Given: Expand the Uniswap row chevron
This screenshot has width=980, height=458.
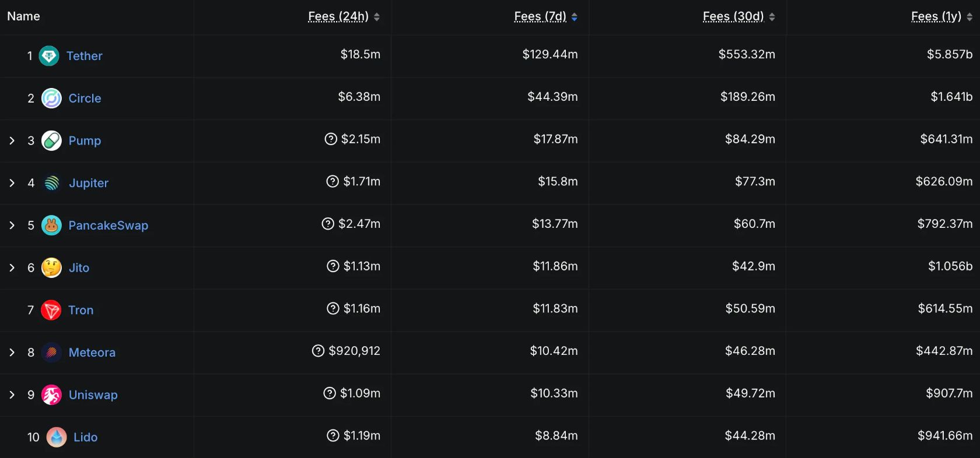Looking at the screenshot, I should (12, 395).
